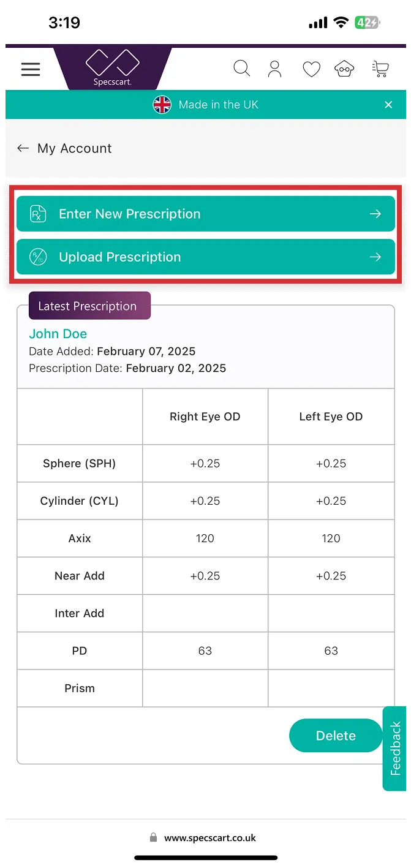Open the search icon
Screen dimensions: 411x868
click(241, 68)
